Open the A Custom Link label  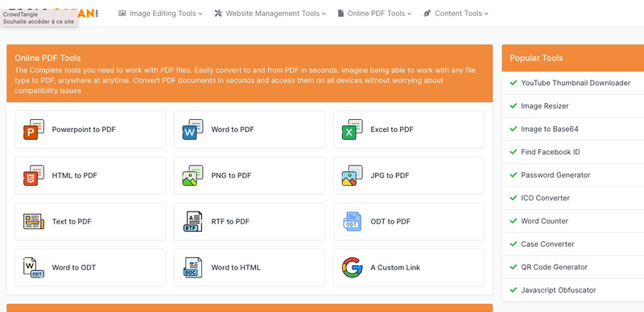[395, 267]
